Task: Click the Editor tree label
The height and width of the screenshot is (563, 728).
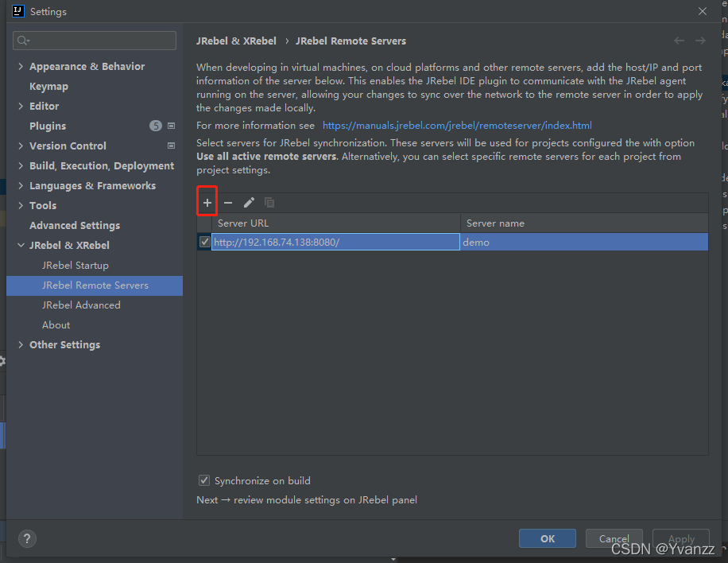Action: coord(44,106)
